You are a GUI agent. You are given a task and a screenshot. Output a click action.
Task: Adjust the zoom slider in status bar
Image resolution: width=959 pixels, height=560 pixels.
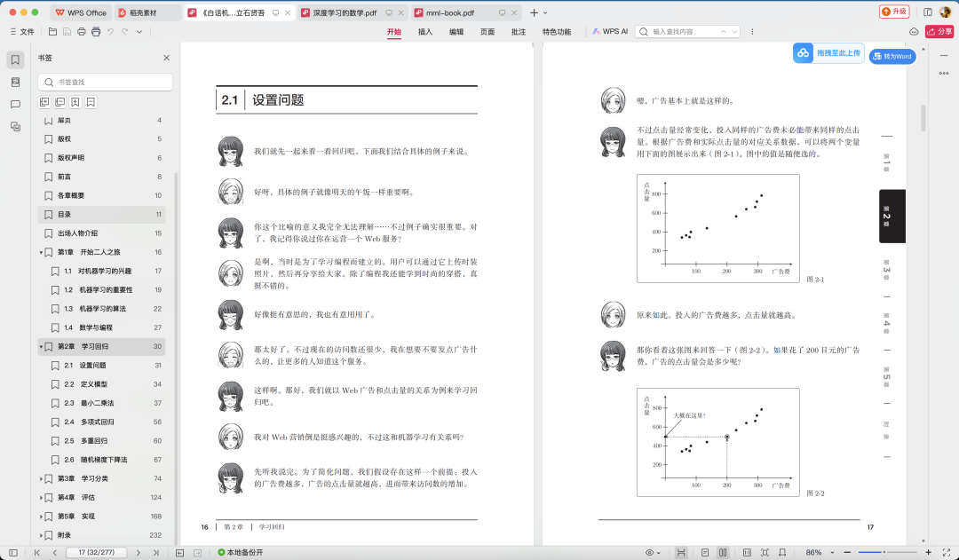[x=884, y=552]
